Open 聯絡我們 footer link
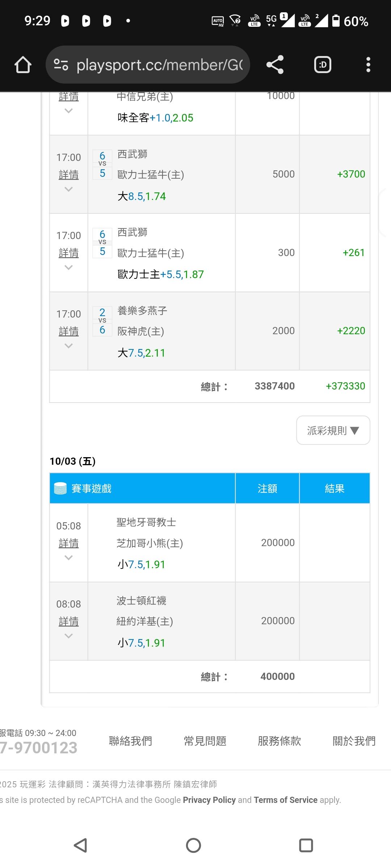 (130, 741)
